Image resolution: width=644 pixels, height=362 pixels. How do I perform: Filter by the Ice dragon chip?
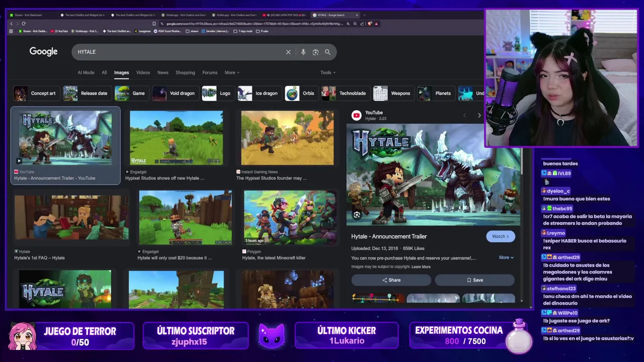click(x=259, y=93)
